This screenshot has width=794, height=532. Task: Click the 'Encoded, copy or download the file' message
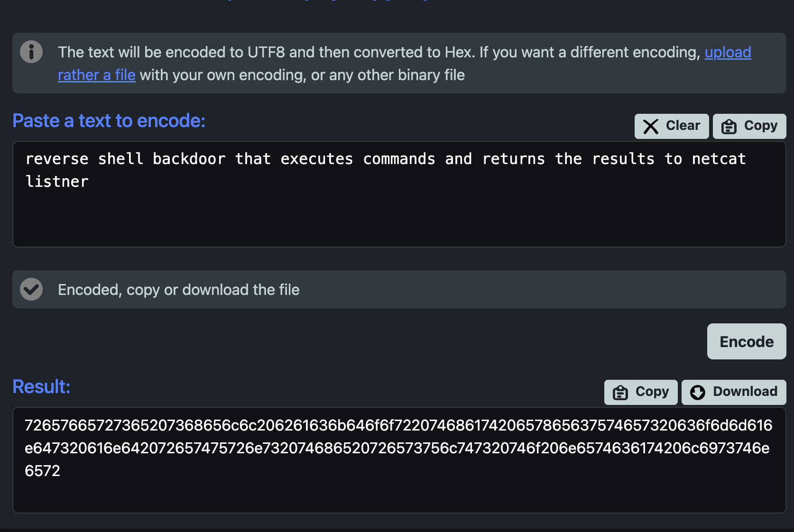[x=179, y=290]
